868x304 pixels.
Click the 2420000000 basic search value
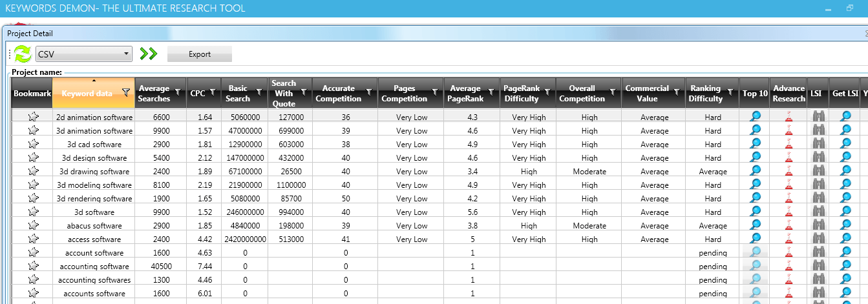pos(244,239)
